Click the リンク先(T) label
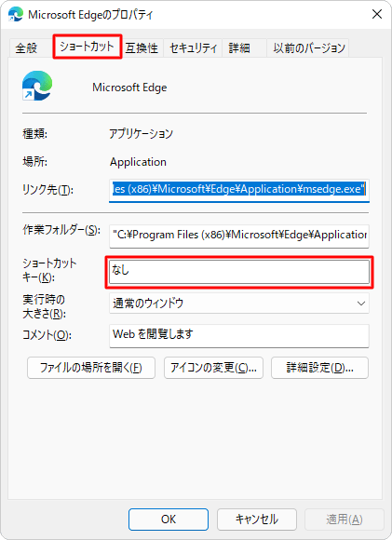This screenshot has width=392, height=540. pyautogui.click(x=47, y=189)
